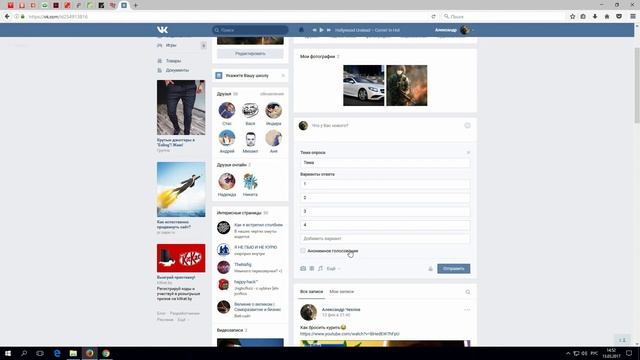This screenshot has height=360, width=640.
Task: Click poll answer option 4 field
Action: pos(385,225)
